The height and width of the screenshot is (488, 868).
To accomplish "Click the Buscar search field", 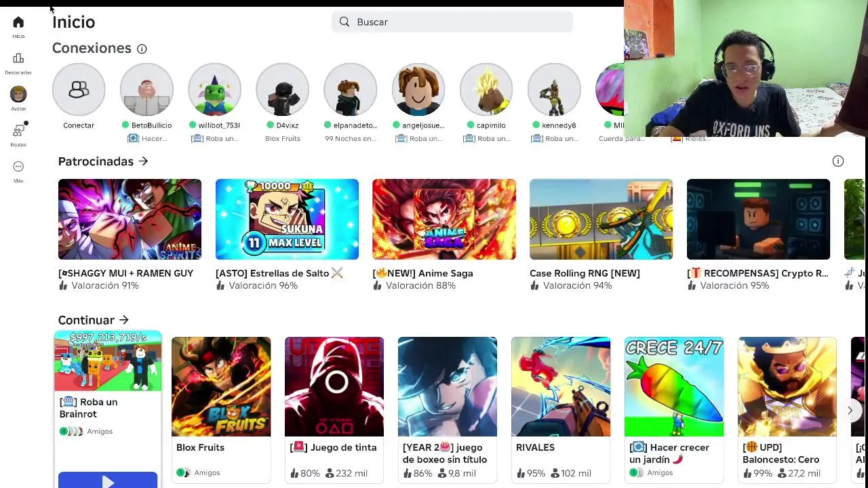I will coord(452,22).
